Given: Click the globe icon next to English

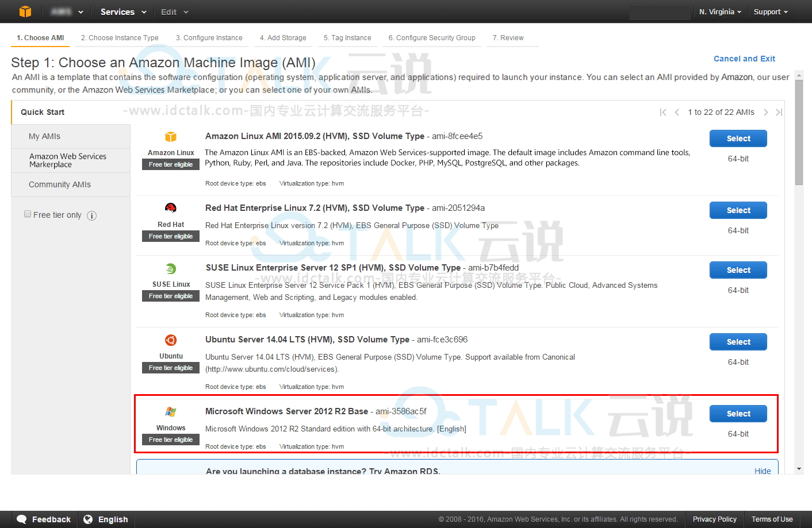Looking at the screenshot, I should tap(88, 519).
